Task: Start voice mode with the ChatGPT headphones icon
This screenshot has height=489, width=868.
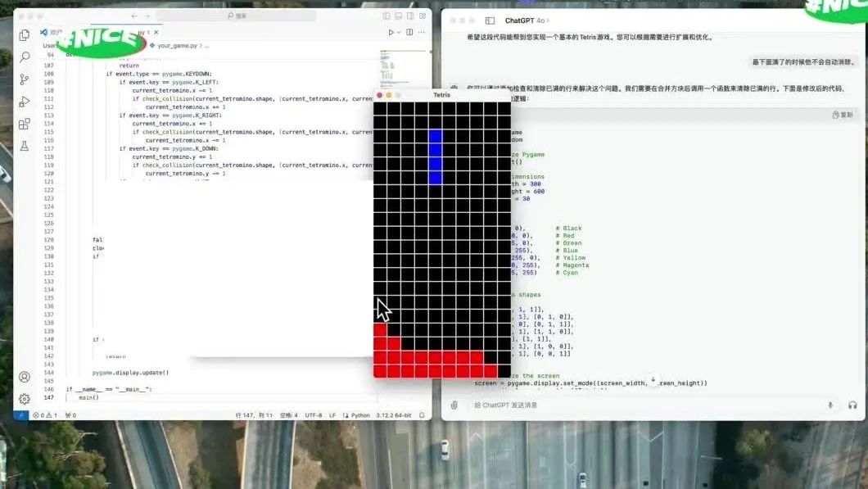Action: [852, 405]
